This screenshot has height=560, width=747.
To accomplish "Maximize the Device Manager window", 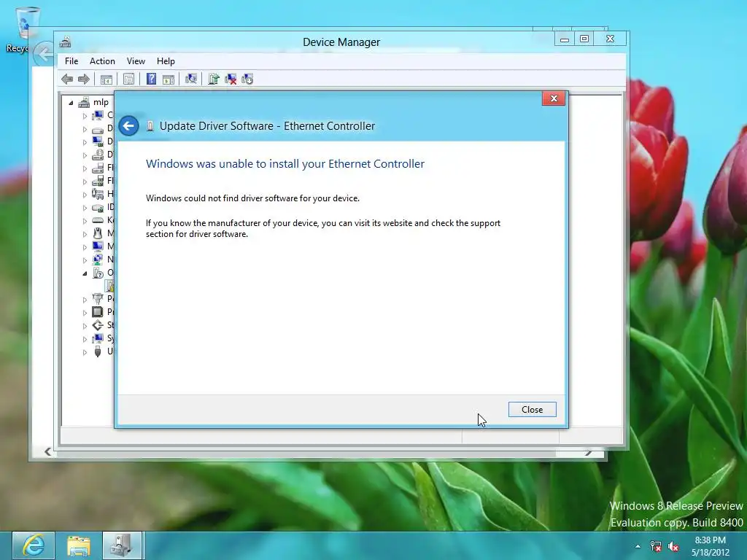I will [x=584, y=39].
